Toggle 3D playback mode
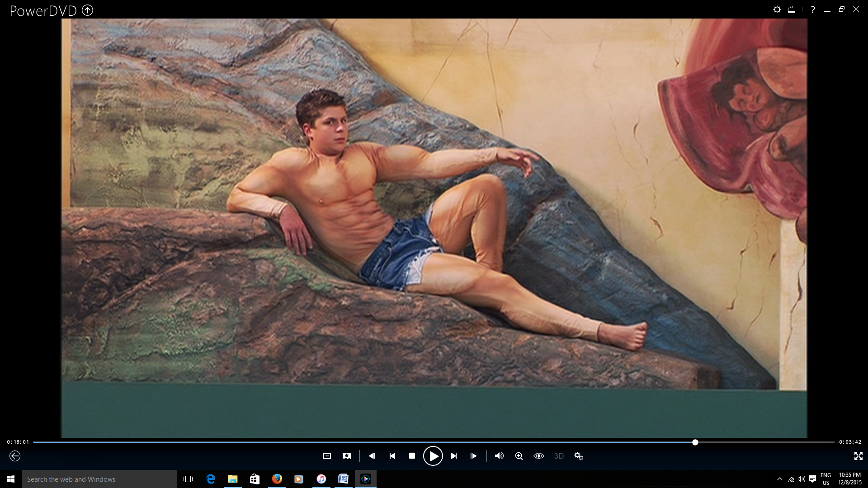 (x=559, y=456)
